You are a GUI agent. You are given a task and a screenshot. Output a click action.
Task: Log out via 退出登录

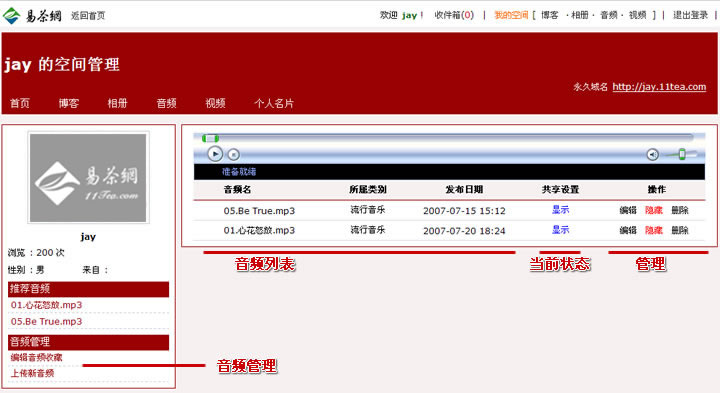tap(691, 15)
